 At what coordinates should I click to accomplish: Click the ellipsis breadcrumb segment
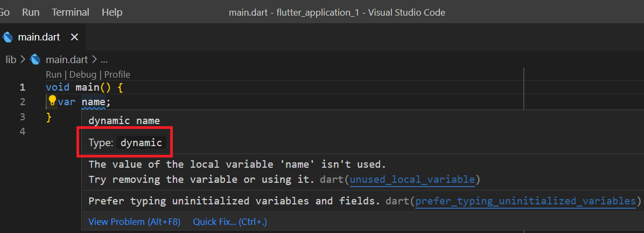click(104, 60)
